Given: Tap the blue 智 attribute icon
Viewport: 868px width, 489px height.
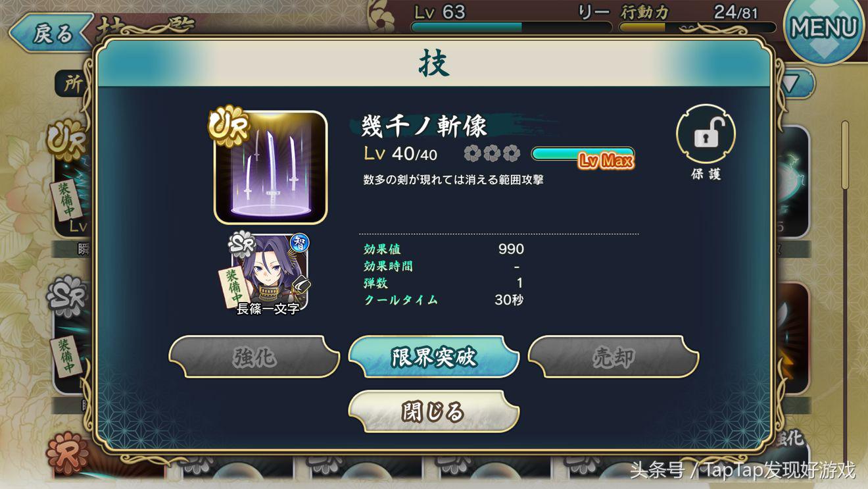Looking at the screenshot, I should pyautogui.click(x=300, y=243).
